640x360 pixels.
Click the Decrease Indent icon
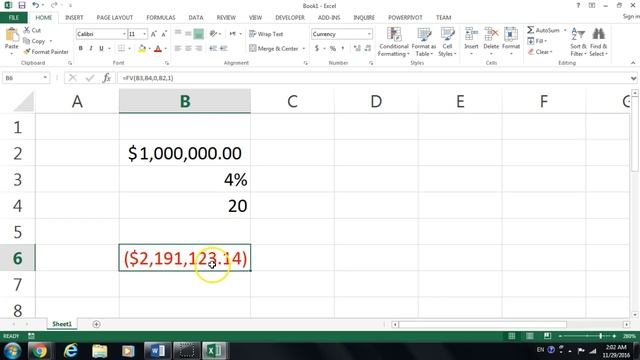pos(213,48)
